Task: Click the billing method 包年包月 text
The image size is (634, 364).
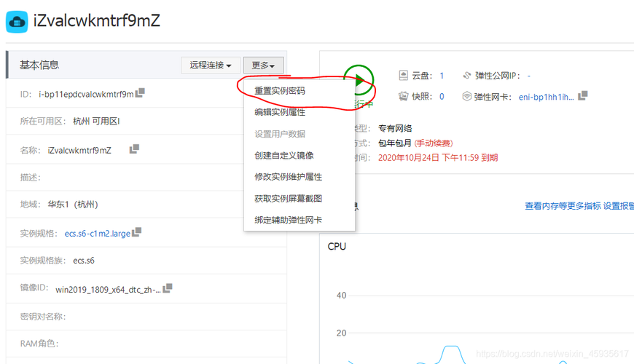Action: coord(395,143)
